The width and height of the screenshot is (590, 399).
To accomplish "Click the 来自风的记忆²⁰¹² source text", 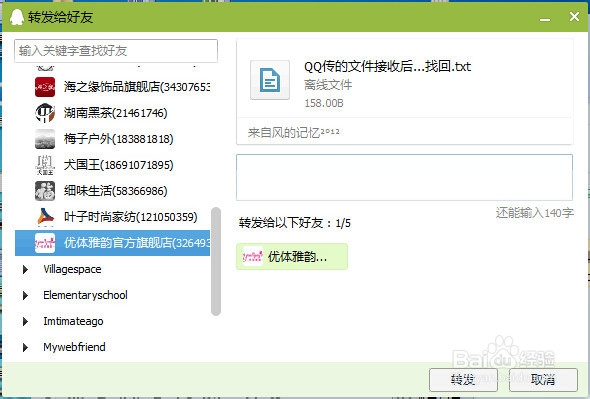I will 293,132.
